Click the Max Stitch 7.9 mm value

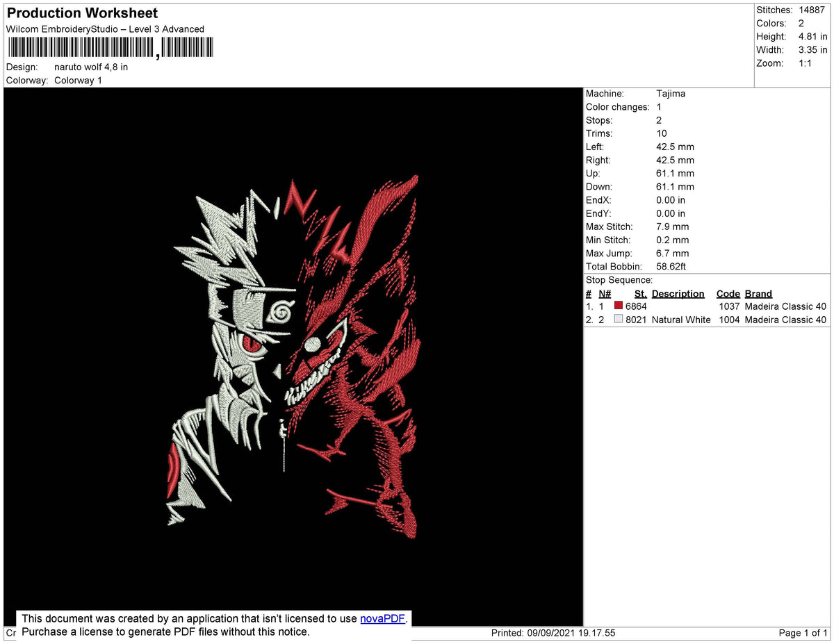(x=672, y=226)
